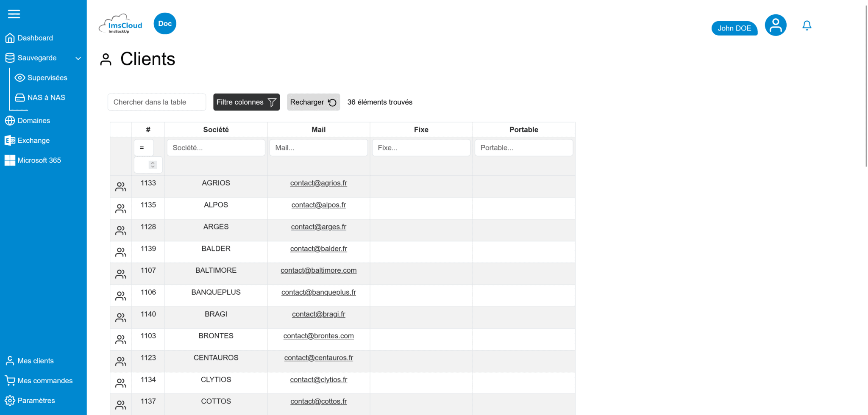Click the 'Chercher dans la table' search field
868x415 pixels.
(x=156, y=102)
